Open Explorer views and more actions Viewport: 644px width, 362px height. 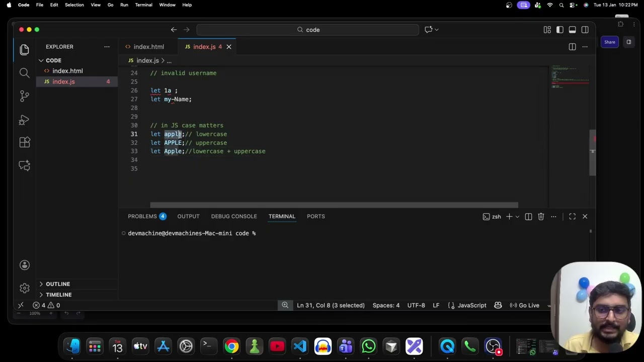107,47
